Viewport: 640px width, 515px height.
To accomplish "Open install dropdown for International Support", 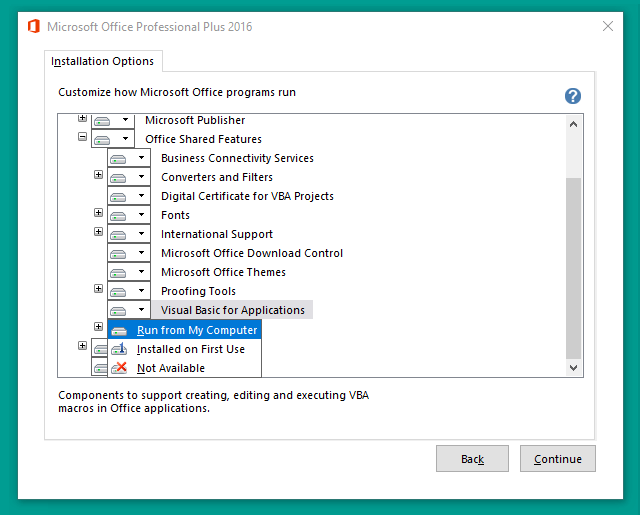I will pos(129,234).
